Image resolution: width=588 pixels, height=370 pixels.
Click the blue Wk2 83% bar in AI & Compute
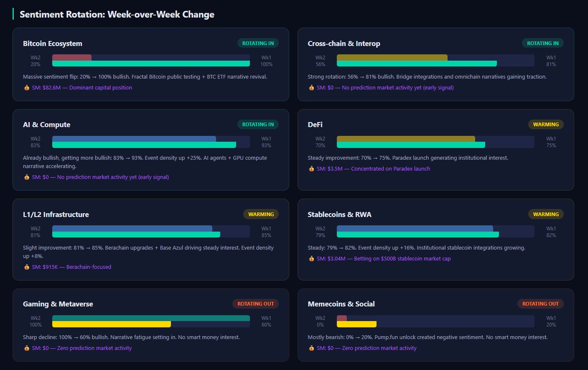(x=134, y=139)
